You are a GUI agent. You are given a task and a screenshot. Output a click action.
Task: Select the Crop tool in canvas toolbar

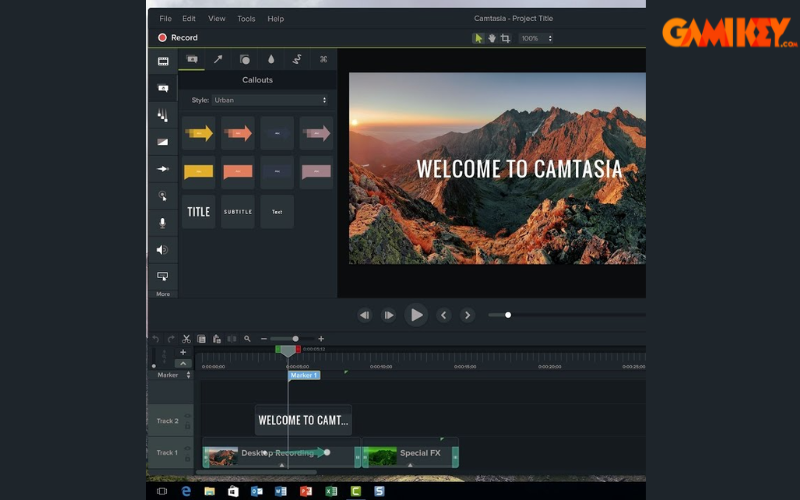pyautogui.click(x=505, y=38)
